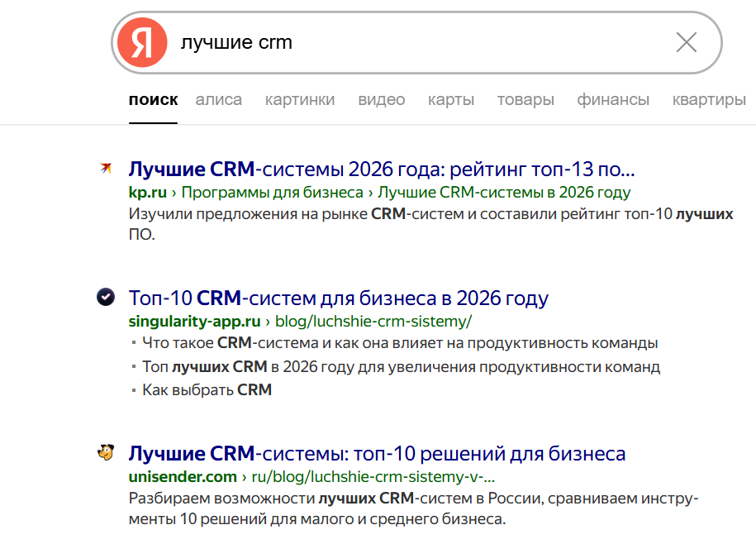Image resolution: width=756 pixels, height=544 pixels.
Task: Click the kp.ru arrow favicon
Action: coord(104,168)
